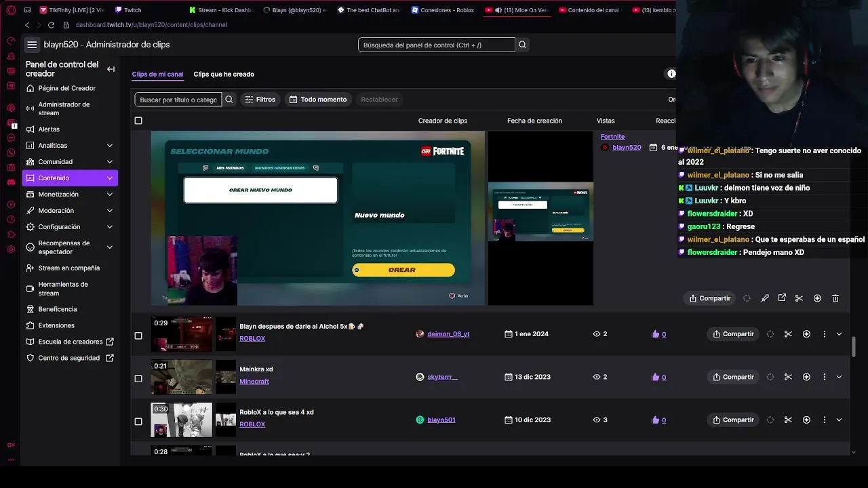868x488 pixels.
Task: Expand the Configuración sidebar section
Action: point(110,226)
